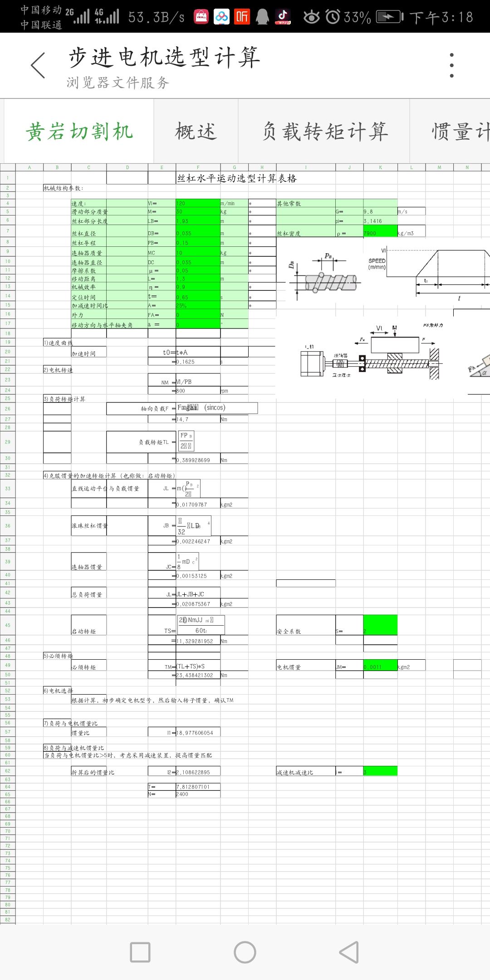Switch to the 黄岩切割机 sheet tab

(x=79, y=132)
